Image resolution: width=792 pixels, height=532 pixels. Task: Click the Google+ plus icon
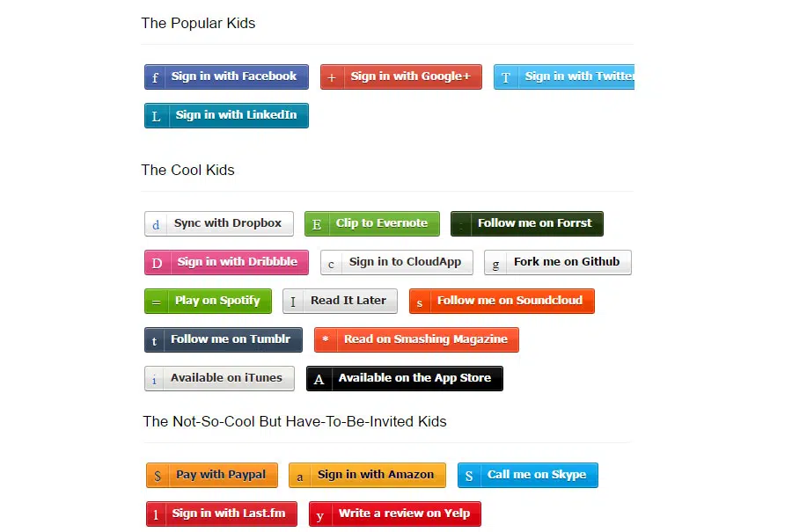pyautogui.click(x=332, y=77)
